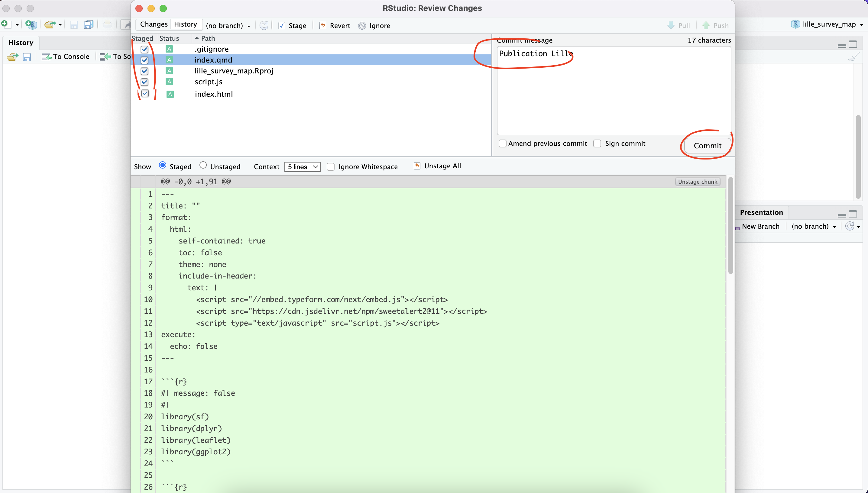Open (no branch) dropdown in right Git pane
868x493 pixels.
tap(814, 227)
